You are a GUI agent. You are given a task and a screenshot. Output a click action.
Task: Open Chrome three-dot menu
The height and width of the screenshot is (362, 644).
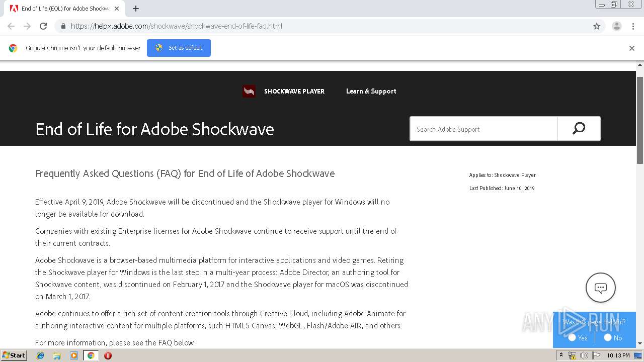633,26
